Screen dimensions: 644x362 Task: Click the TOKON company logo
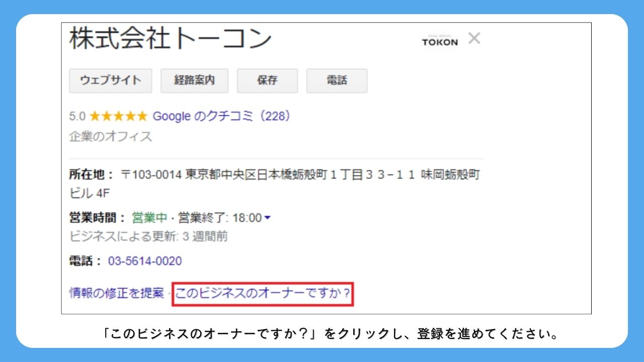440,41
